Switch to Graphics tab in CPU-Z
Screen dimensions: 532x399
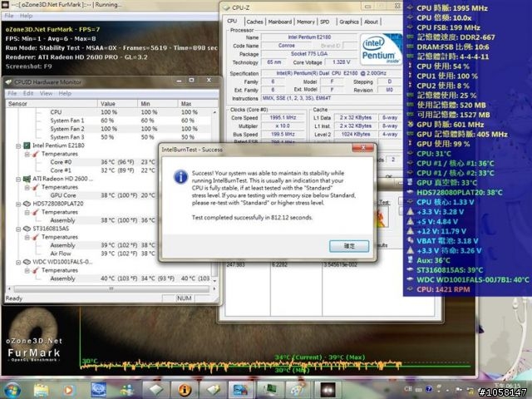coord(349,22)
